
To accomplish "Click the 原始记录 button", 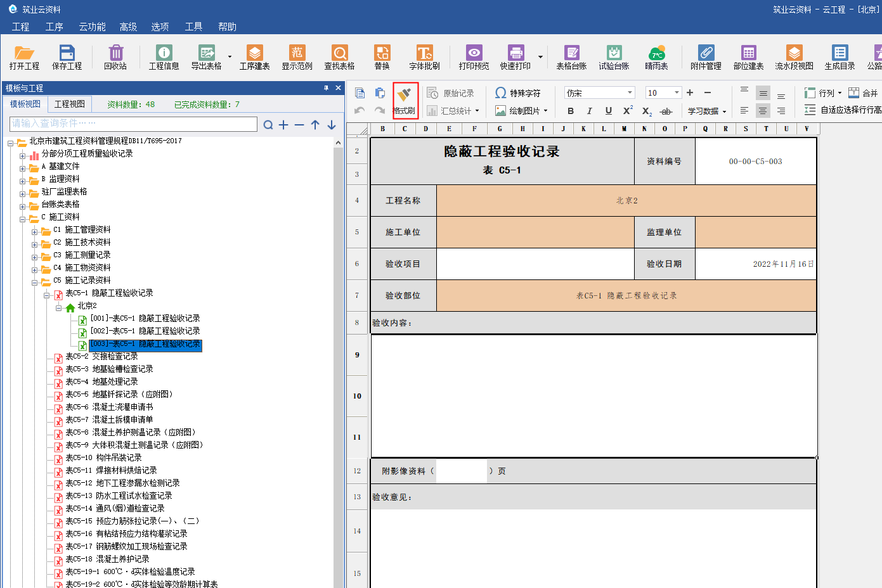I will point(451,93).
